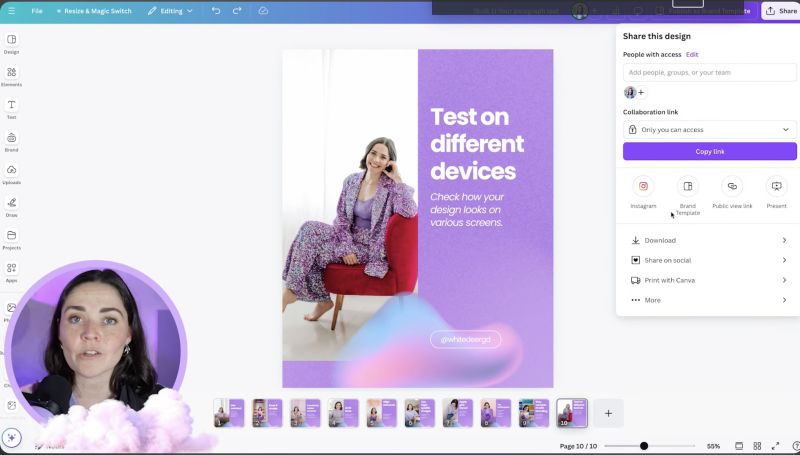Viewport: 800px width, 455px height.
Task: Select page 2 thumbnail
Action: (267, 413)
